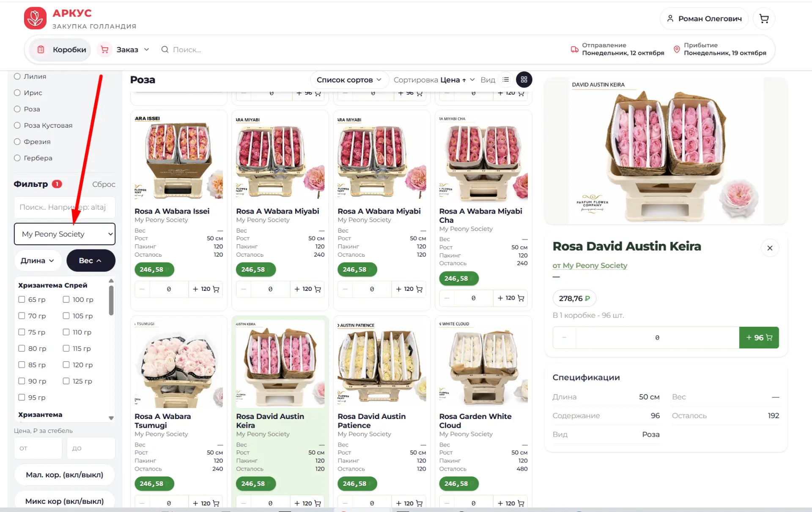This screenshot has height=512, width=812.
Task: Click the weight filter list scrollbar
Action: (x=111, y=300)
